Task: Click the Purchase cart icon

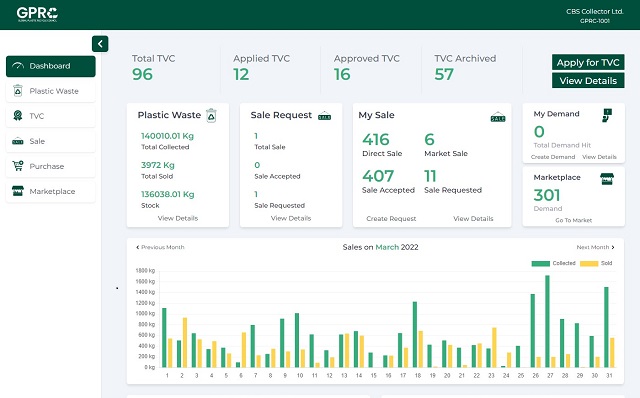Action: (x=18, y=166)
